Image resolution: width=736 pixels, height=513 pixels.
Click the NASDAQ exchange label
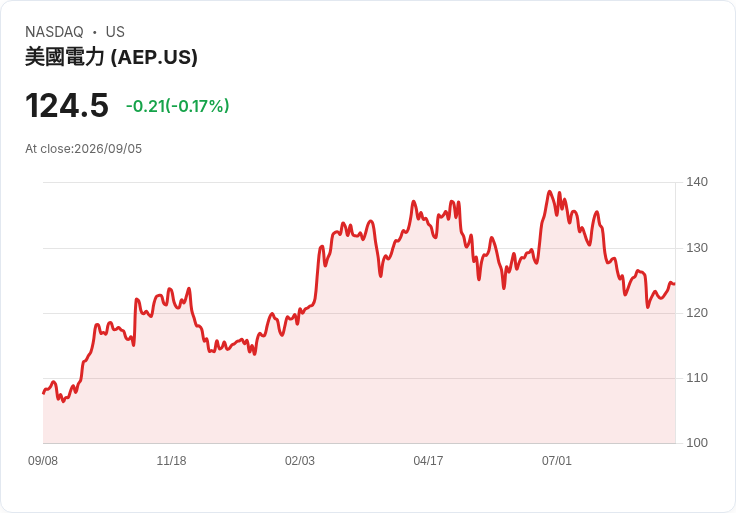point(54,32)
